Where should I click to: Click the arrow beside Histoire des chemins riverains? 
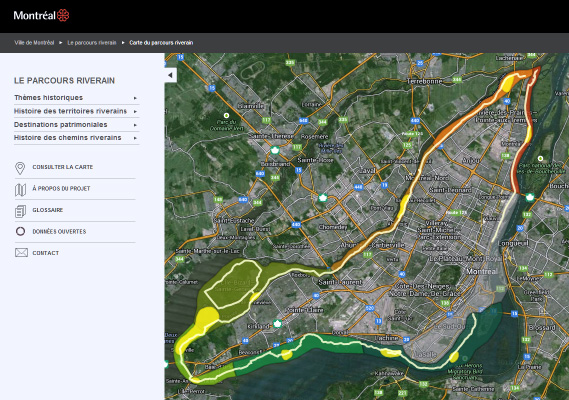tap(135, 138)
